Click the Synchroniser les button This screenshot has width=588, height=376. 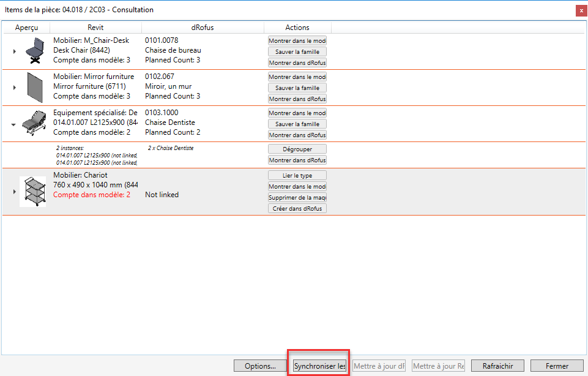coord(319,366)
